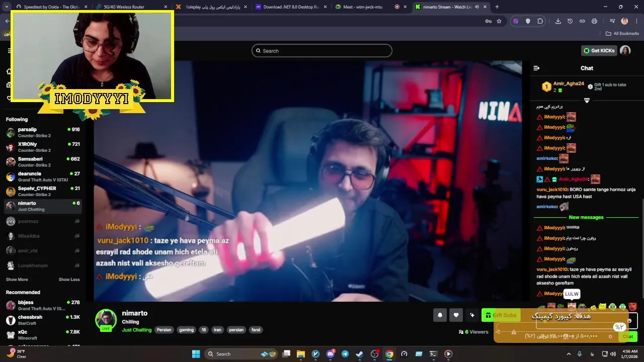Click Show Less in the Following section
This screenshot has height=362, width=644.
pyautogui.click(x=69, y=280)
